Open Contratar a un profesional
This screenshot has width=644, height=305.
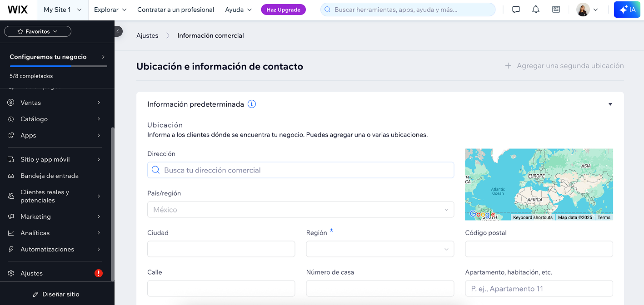[x=175, y=10]
